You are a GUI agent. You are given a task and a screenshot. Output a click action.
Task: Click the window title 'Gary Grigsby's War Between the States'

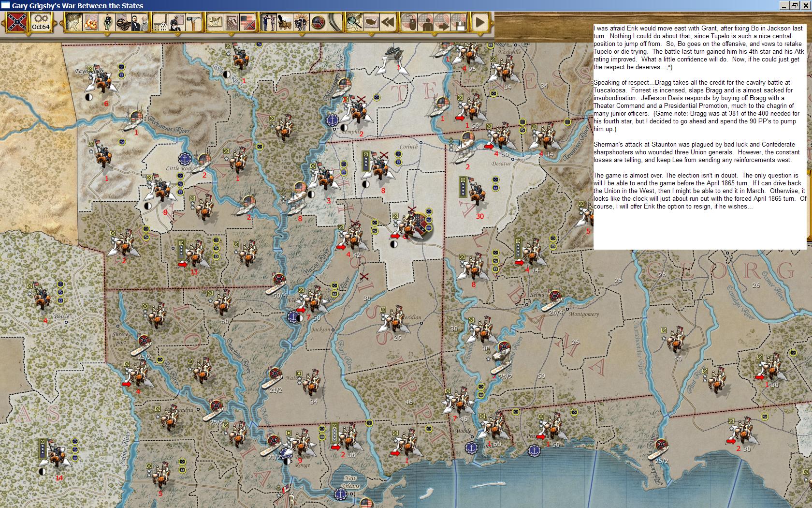(77, 5)
